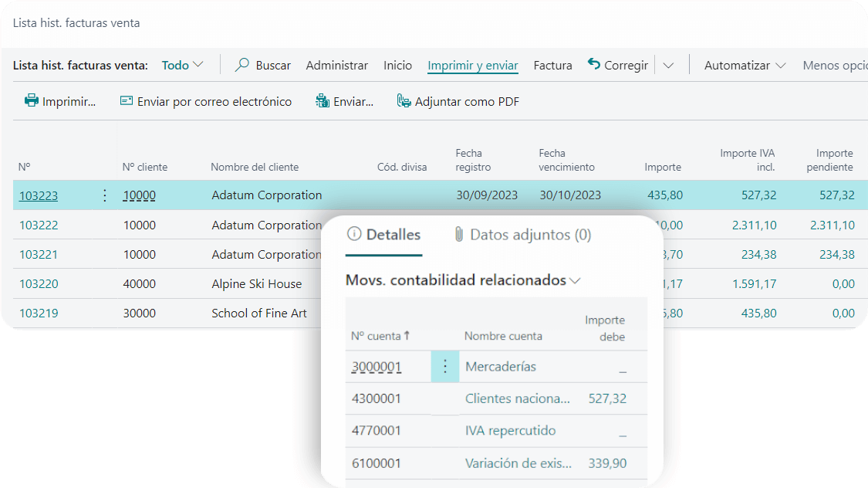Image resolution: width=868 pixels, height=488 pixels.
Task: Click the Nombre del cliente column header
Action: pyautogui.click(x=255, y=167)
